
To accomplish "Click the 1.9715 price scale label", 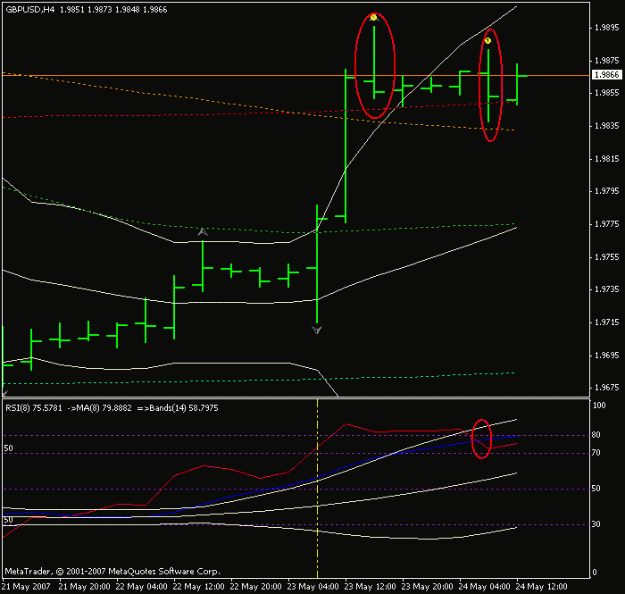I will 607,323.
